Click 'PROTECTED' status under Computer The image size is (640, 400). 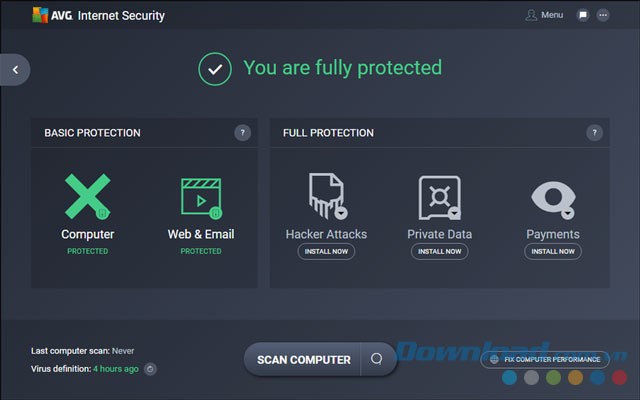tap(88, 251)
